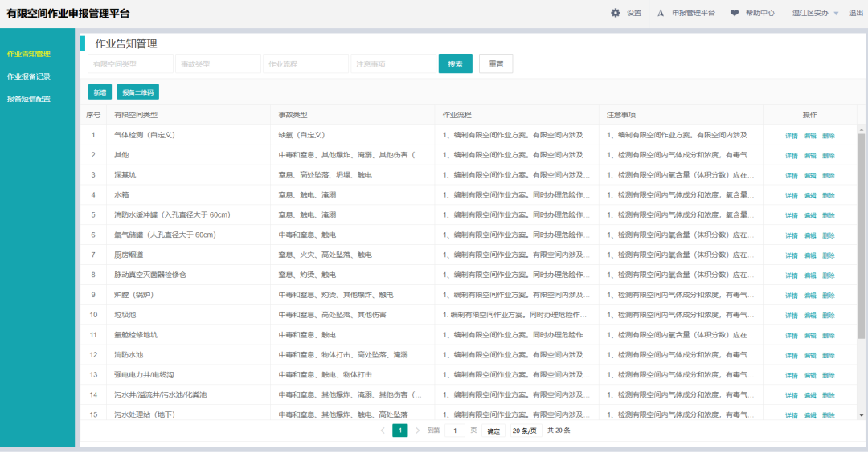Image resolution: width=868 pixels, height=453 pixels.
Task: Click 编辑 for 水箱 row
Action: coord(809,195)
